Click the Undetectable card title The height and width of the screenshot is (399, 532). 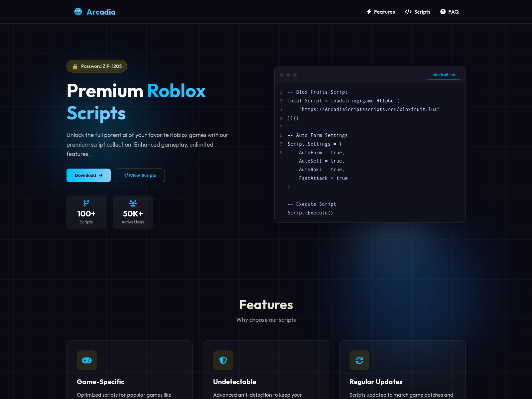coord(235,382)
